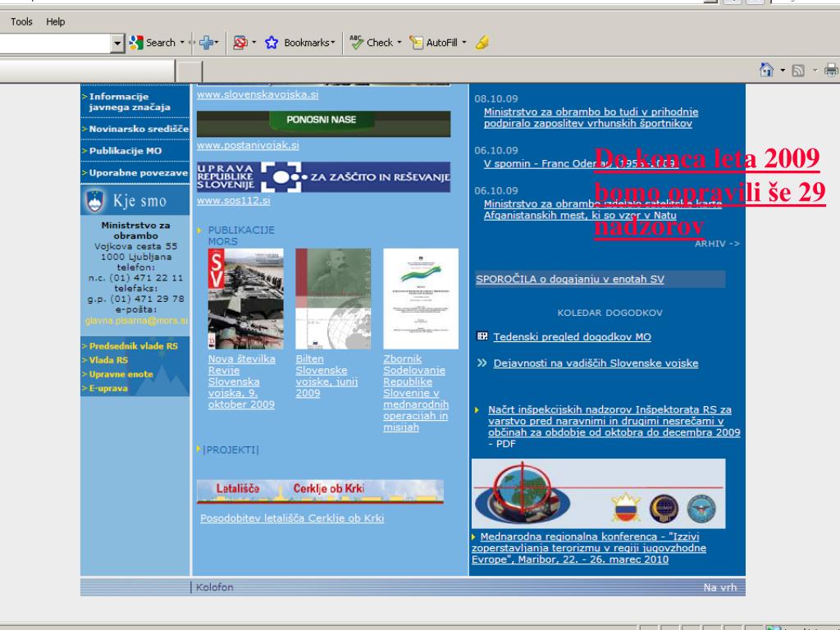This screenshot has width=840, height=630.
Task: Click the Revija Slovenska vojska cover thumbnail
Action: tap(246, 299)
